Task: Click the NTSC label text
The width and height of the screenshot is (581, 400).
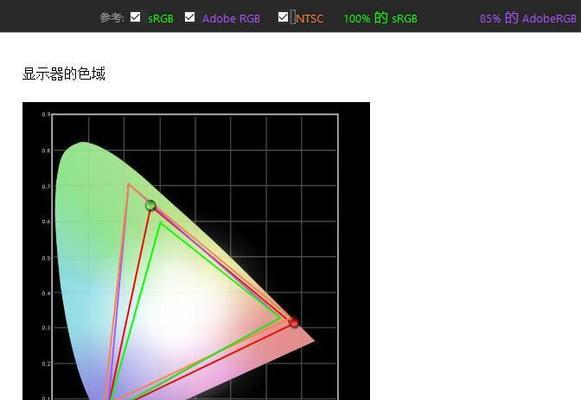Action: (x=310, y=19)
